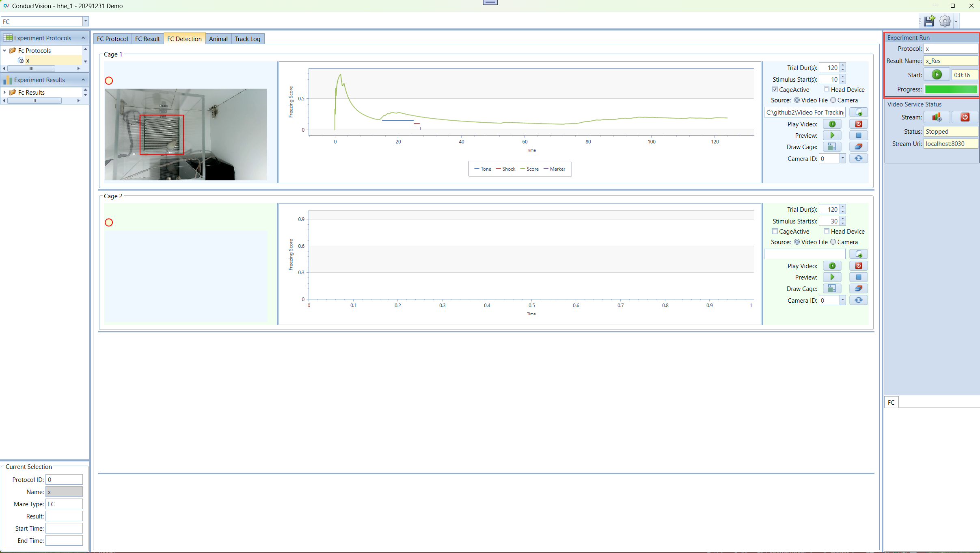Click the Stream start icon in Video Service Status
This screenshot has width=980, height=553.
937,117
